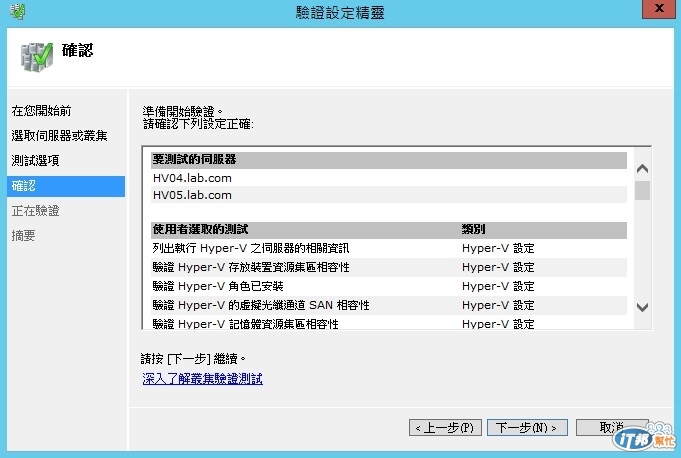This screenshot has width=681, height=458.
Task: Click the 上一步(P) back button
Action: coord(445,428)
